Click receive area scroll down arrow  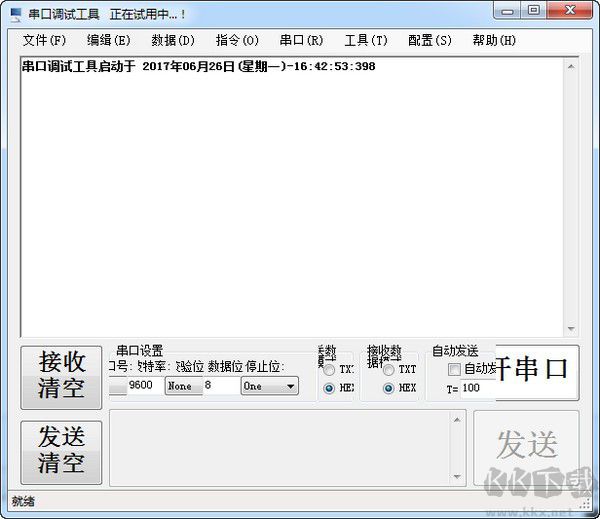click(x=571, y=328)
